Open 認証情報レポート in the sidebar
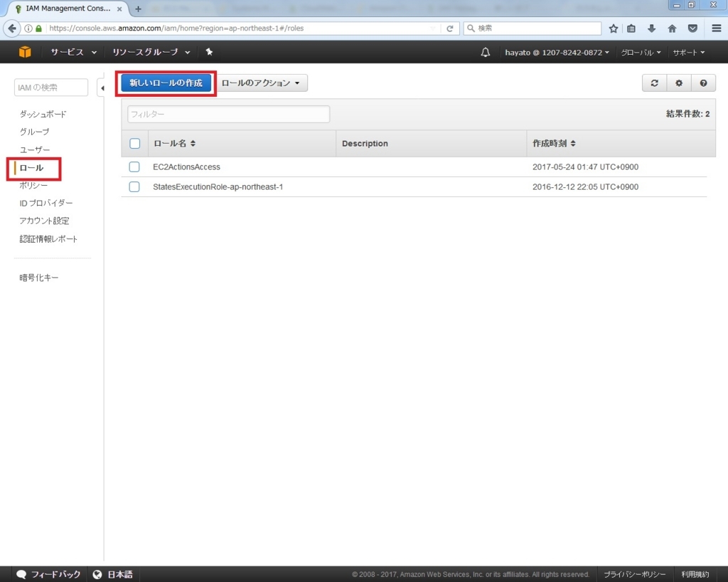Image resolution: width=728 pixels, height=582 pixels. point(48,239)
